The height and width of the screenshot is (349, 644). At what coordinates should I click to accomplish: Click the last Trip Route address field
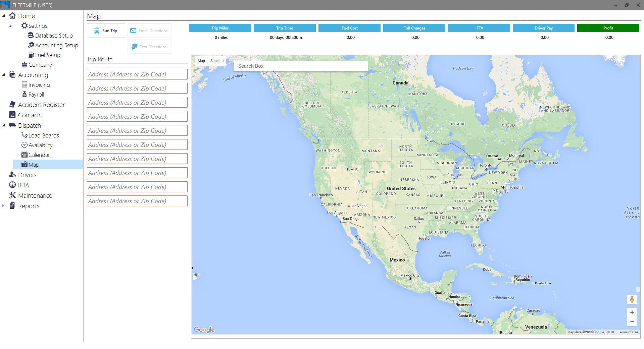point(137,201)
